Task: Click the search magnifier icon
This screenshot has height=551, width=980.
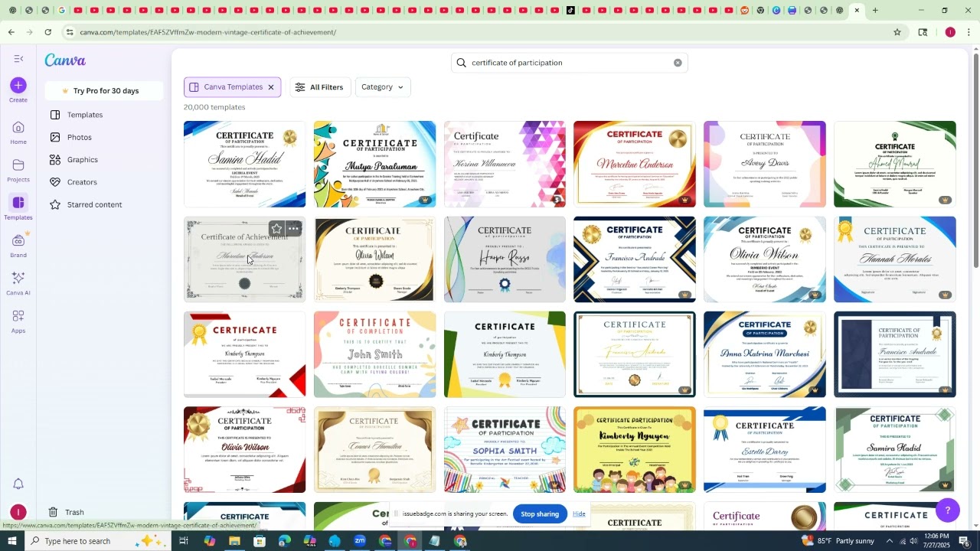Action: [x=461, y=63]
